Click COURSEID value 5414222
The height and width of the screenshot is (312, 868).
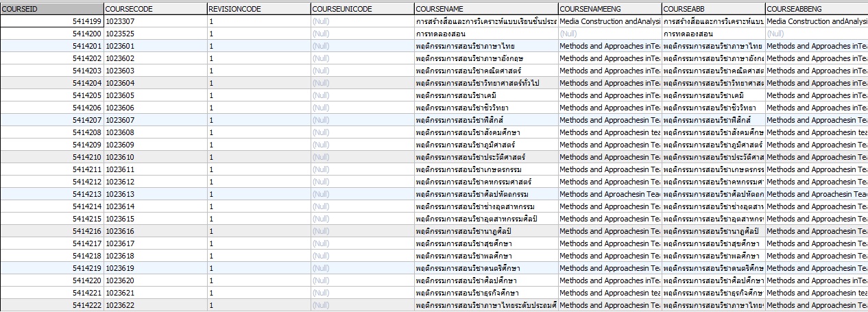86,305
